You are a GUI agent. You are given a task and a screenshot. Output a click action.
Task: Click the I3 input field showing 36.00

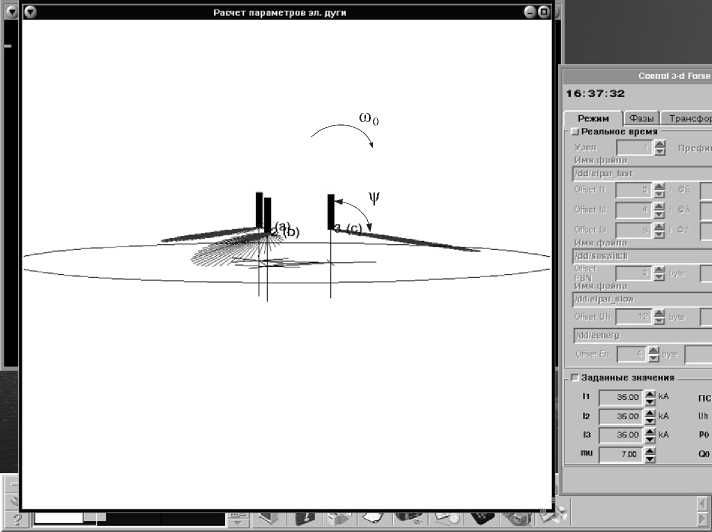pyautogui.click(x=621, y=435)
